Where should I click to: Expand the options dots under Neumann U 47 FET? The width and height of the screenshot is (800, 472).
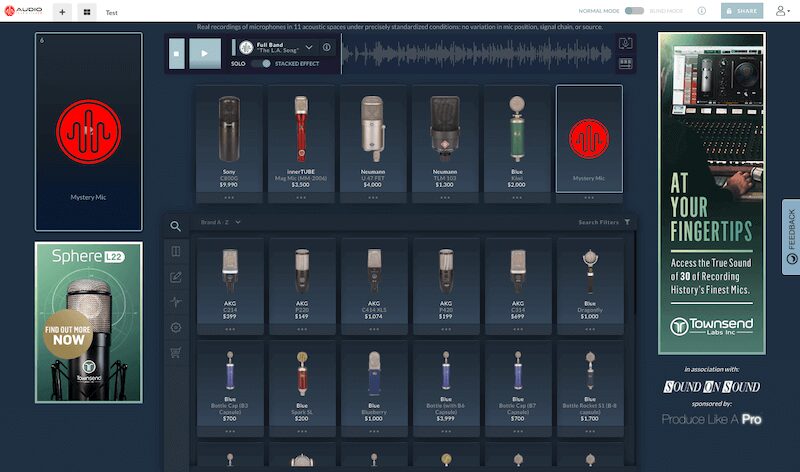(373, 197)
